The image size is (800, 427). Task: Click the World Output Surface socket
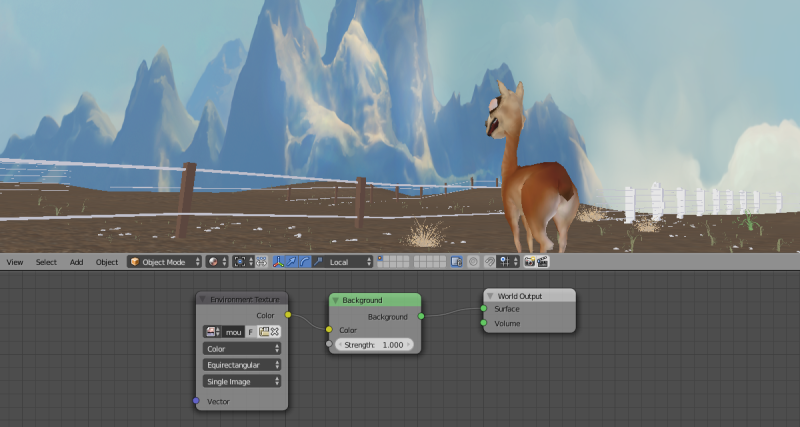tap(483, 309)
